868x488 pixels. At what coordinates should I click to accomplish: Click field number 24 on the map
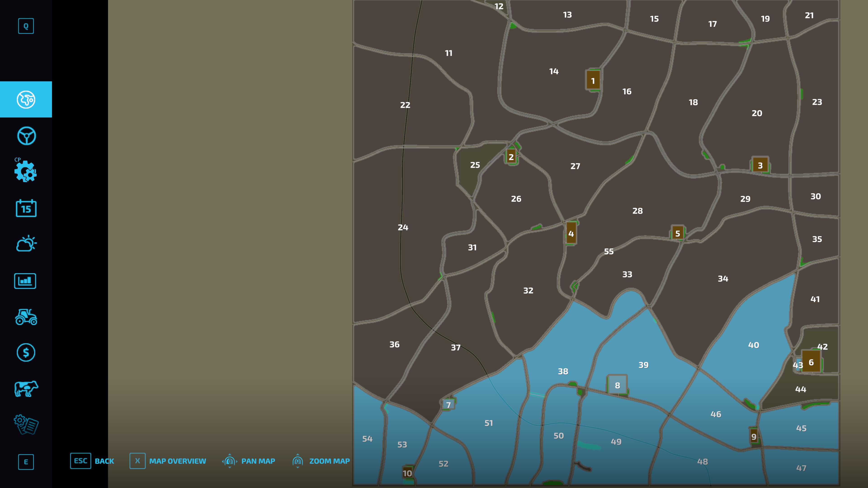pos(403,227)
